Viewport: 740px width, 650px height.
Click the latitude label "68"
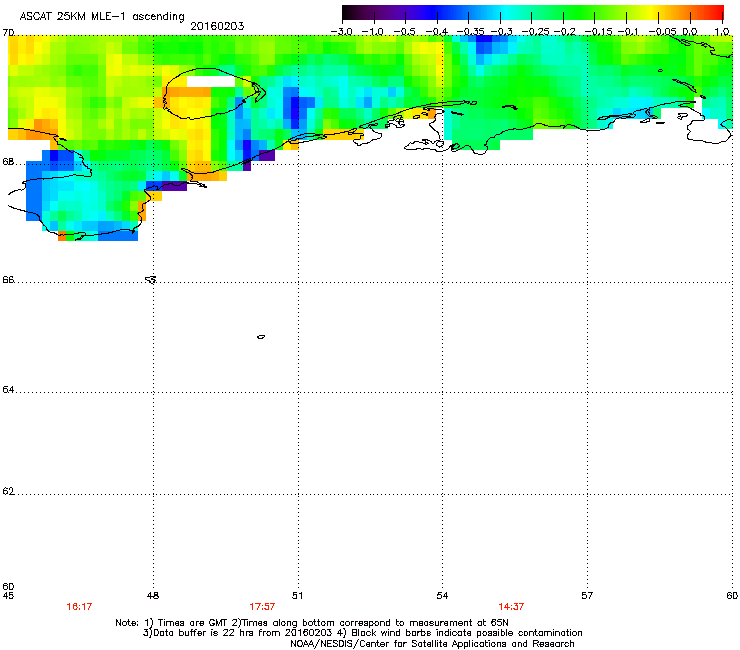(8, 162)
